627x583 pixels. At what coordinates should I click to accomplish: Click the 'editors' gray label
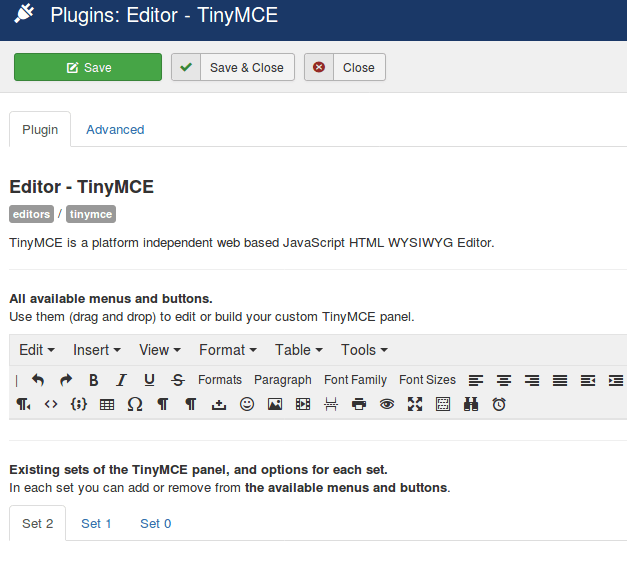[x=31, y=214]
